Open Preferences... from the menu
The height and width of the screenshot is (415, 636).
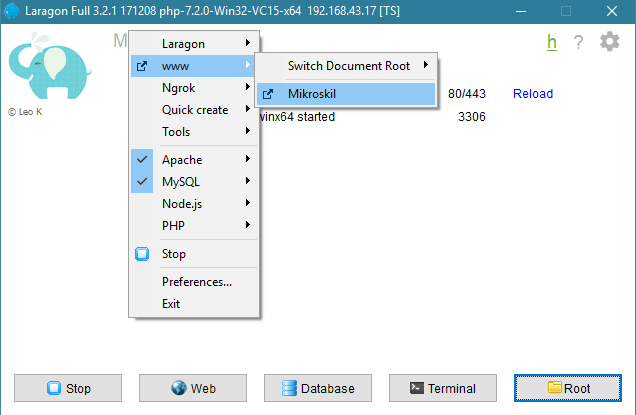[x=194, y=282]
